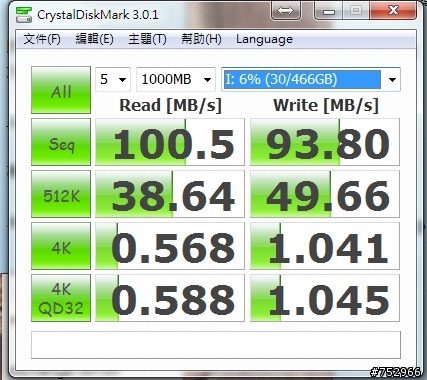Open the 幫助(H) menu
The height and width of the screenshot is (380, 427).
(x=201, y=39)
